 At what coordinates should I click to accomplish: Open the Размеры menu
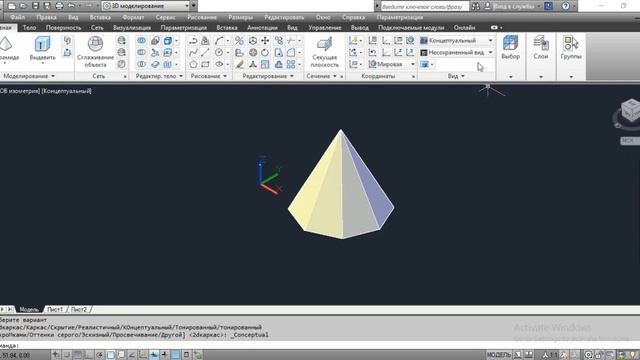click(x=240, y=17)
